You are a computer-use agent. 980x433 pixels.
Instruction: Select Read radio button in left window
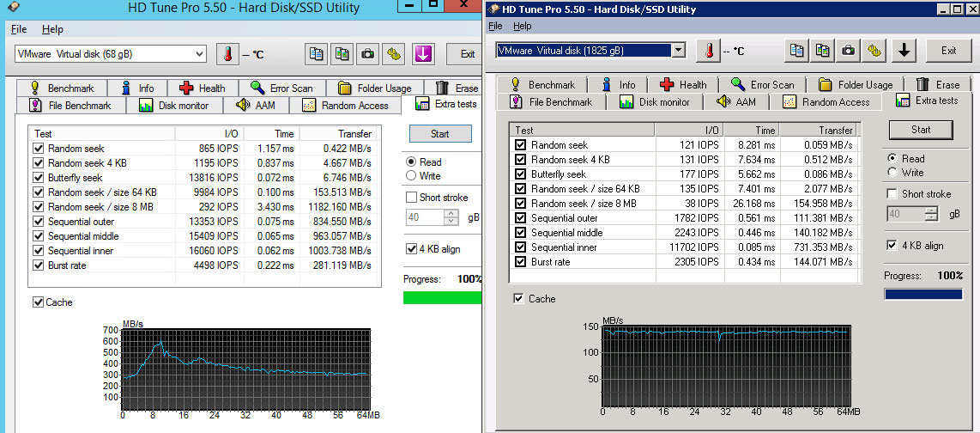411,162
